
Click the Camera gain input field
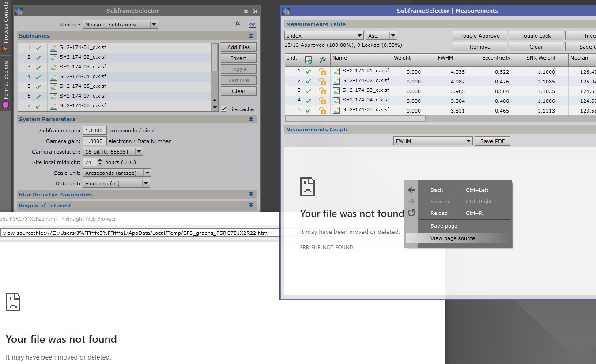click(x=94, y=141)
